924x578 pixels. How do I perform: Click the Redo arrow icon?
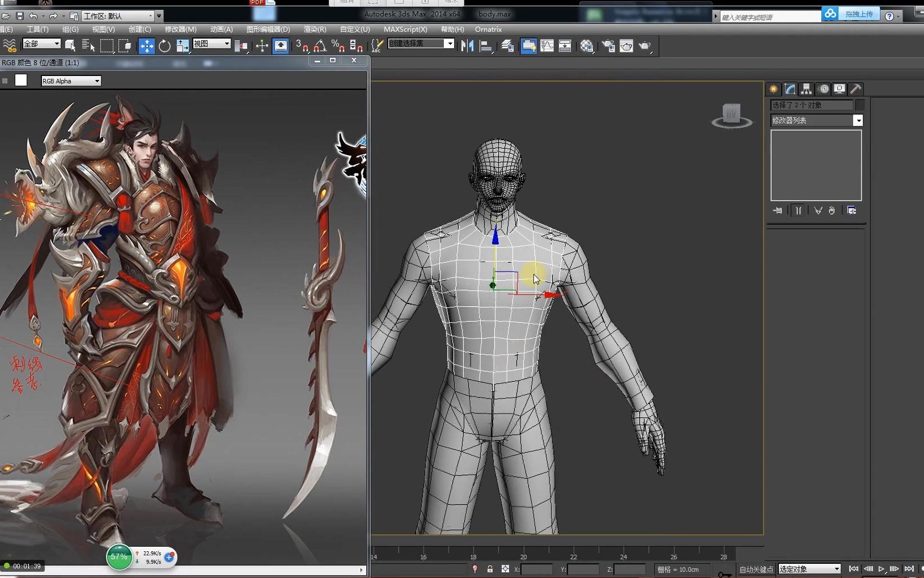[x=53, y=16]
